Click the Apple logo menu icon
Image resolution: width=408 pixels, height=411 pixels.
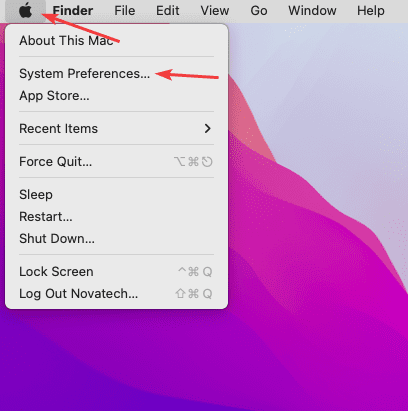click(25, 11)
